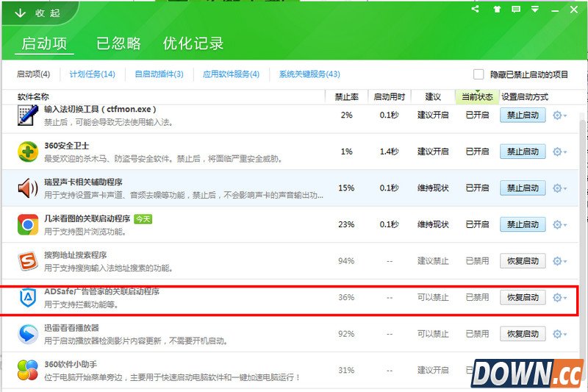Click the 360软件小助手 colorful icon
Image resolution: width=588 pixels, height=392 pixels.
point(28,370)
